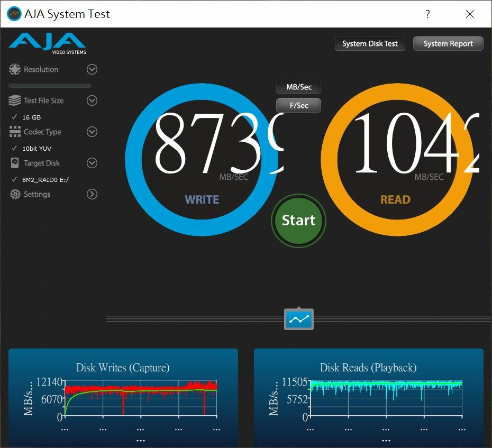Click the 6070 axis value on writes graph

[52, 399]
